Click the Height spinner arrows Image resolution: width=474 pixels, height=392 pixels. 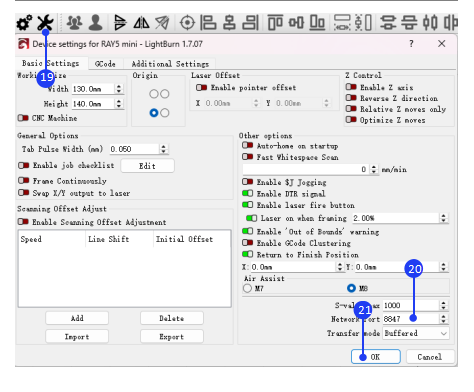[119, 104]
